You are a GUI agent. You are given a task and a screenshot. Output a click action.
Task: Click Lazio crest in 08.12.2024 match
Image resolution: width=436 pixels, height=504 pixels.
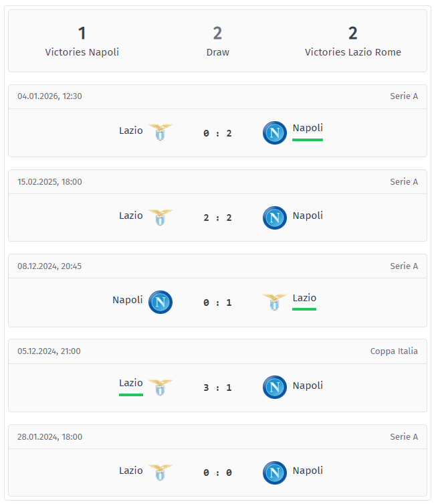[274, 302]
